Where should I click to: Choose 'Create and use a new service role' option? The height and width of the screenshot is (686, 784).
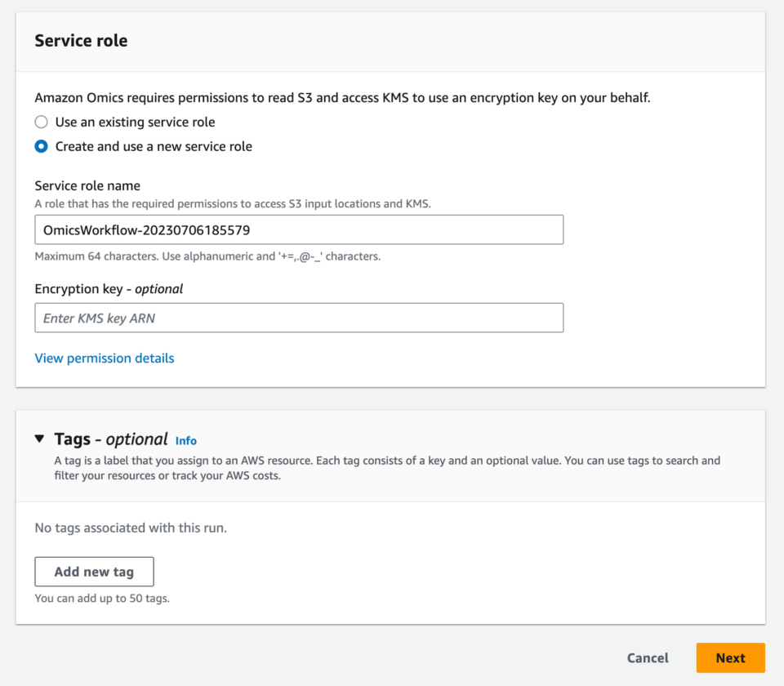41,146
